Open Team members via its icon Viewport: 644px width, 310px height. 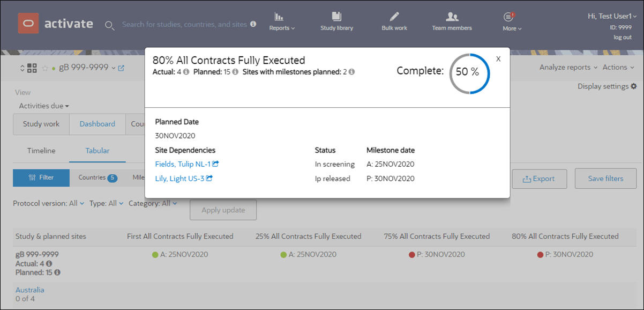tap(452, 17)
